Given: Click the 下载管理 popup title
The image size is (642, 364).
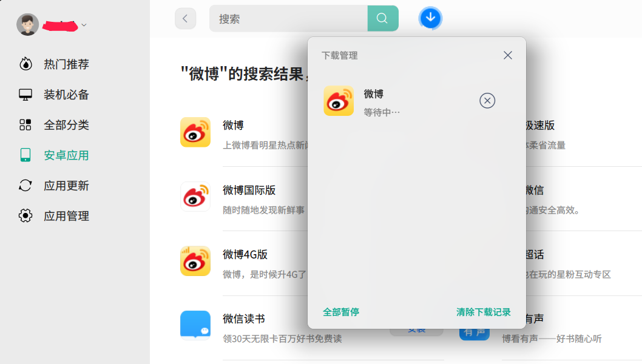Looking at the screenshot, I should coord(339,56).
